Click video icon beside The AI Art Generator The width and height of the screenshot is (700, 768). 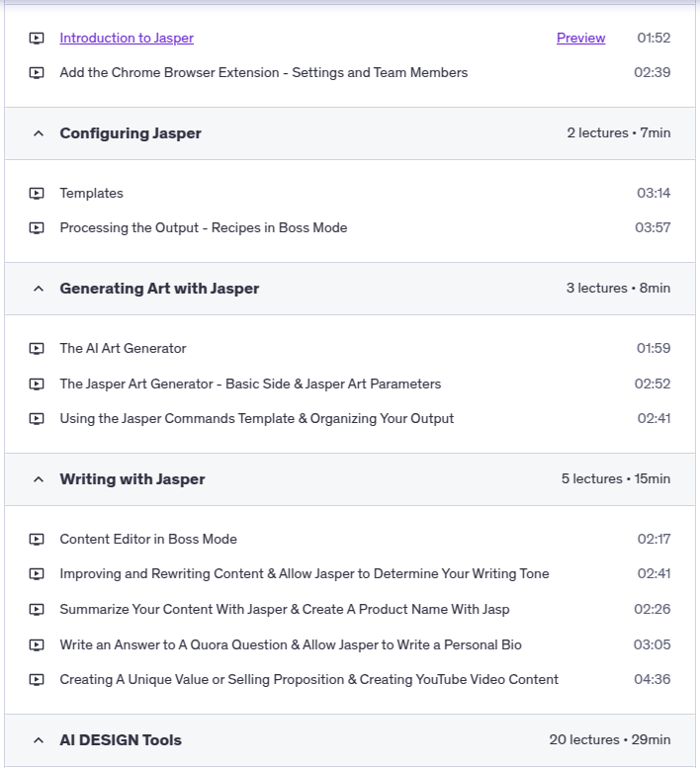point(37,349)
